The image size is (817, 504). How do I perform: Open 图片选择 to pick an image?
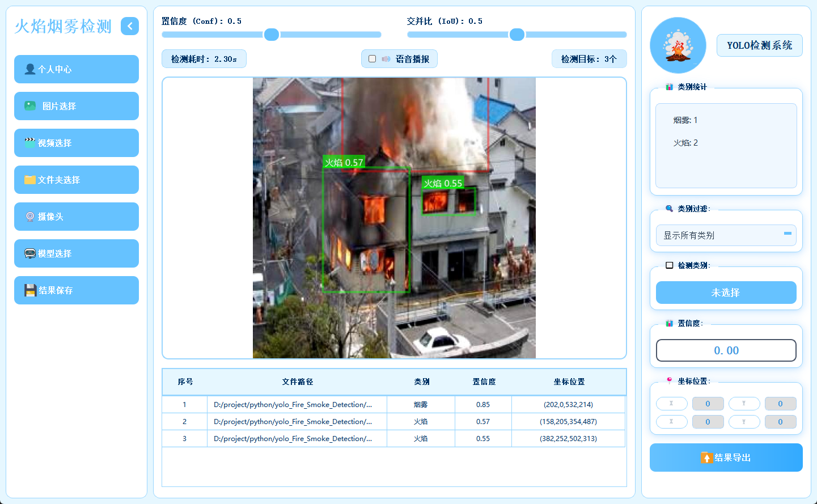click(77, 106)
